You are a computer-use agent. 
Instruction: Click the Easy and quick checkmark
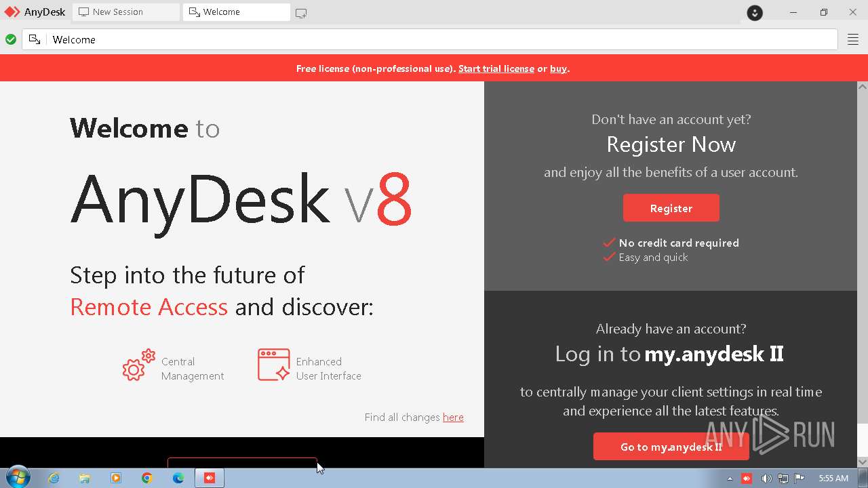(x=609, y=257)
